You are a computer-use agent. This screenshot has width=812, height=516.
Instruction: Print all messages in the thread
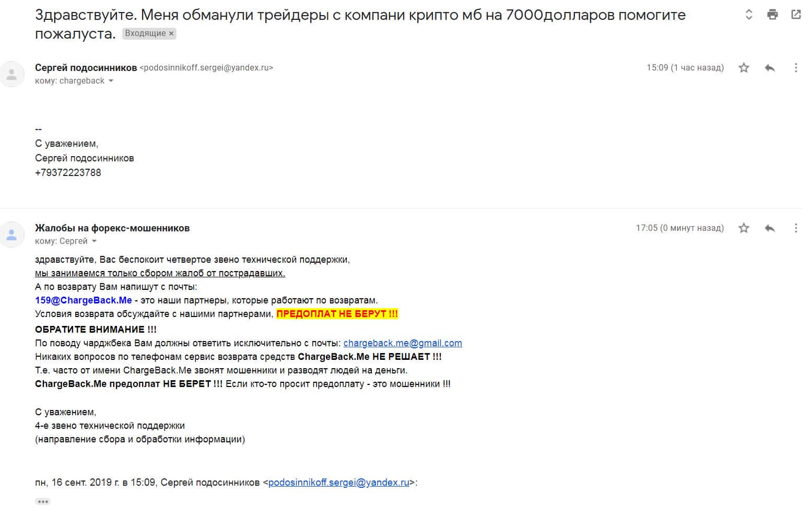click(772, 15)
